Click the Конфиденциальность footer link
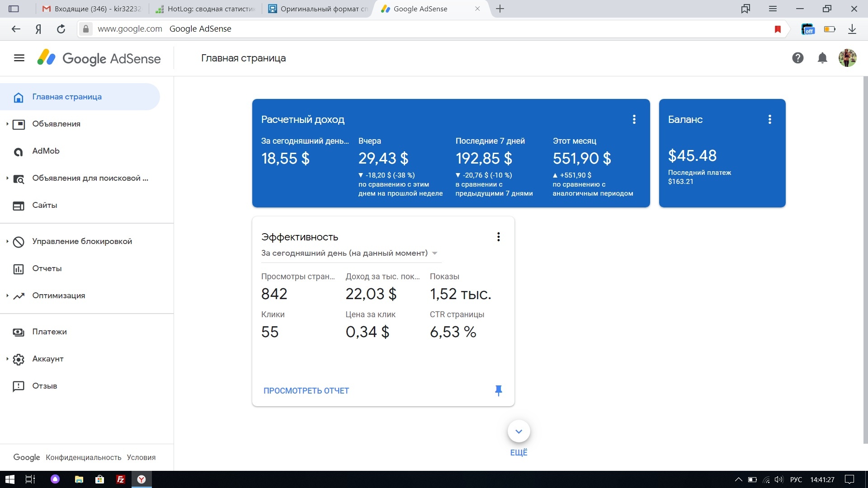 coord(83,457)
